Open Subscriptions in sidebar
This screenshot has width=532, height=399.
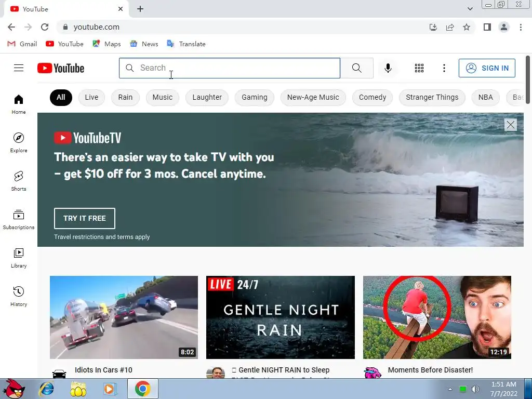tap(19, 220)
